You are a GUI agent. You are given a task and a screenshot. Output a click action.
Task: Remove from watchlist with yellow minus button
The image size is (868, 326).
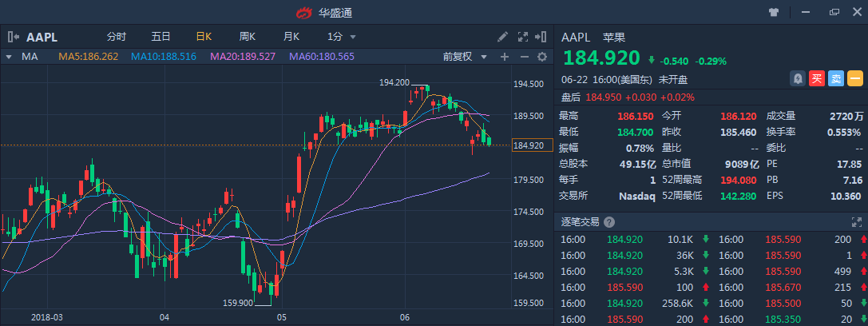pos(854,78)
